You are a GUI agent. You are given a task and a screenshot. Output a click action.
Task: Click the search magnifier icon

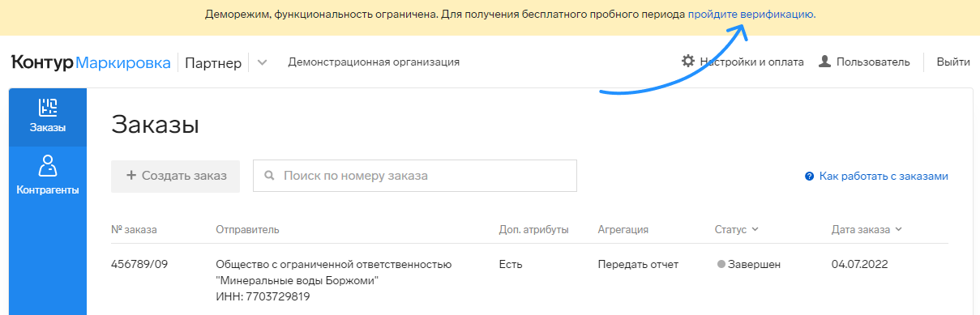pyautogui.click(x=270, y=176)
